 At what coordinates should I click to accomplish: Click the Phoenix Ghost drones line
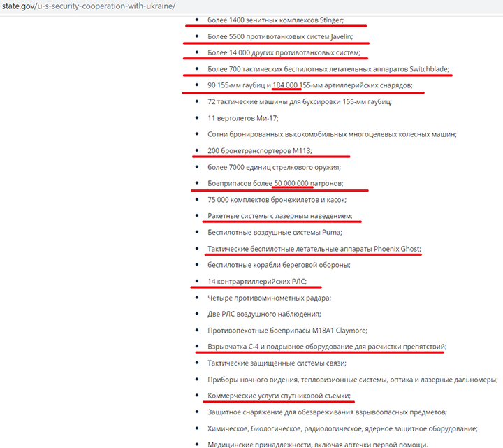(314, 248)
